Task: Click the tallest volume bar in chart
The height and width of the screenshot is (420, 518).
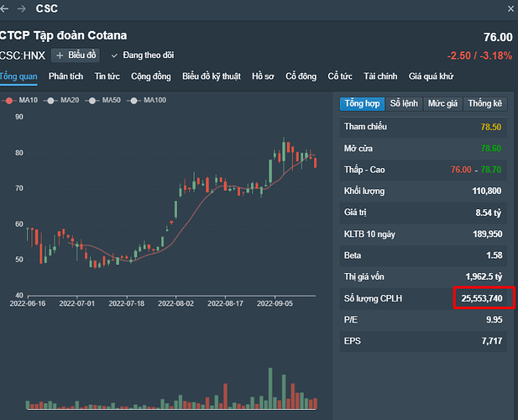Action: (x=269, y=388)
